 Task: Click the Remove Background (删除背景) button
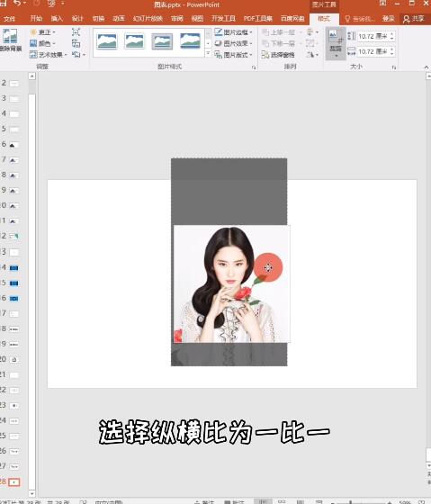click(x=10, y=40)
